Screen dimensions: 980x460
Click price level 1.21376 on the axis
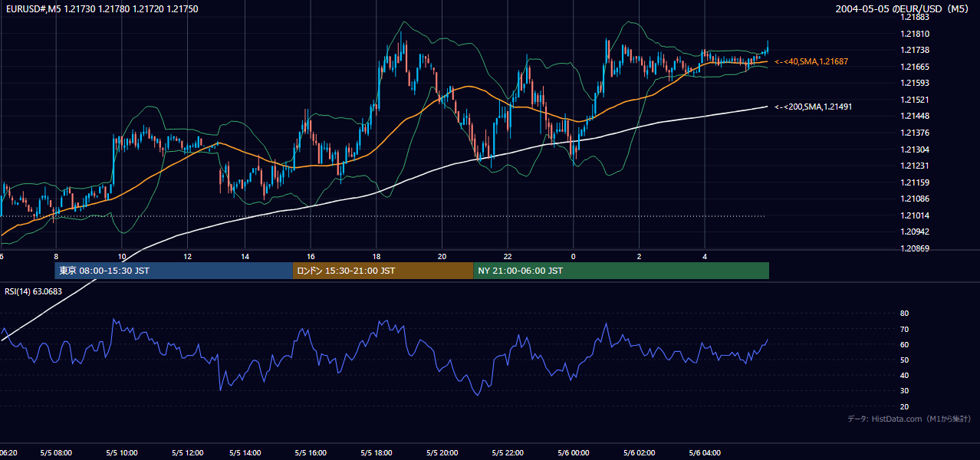(x=916, y=133)
